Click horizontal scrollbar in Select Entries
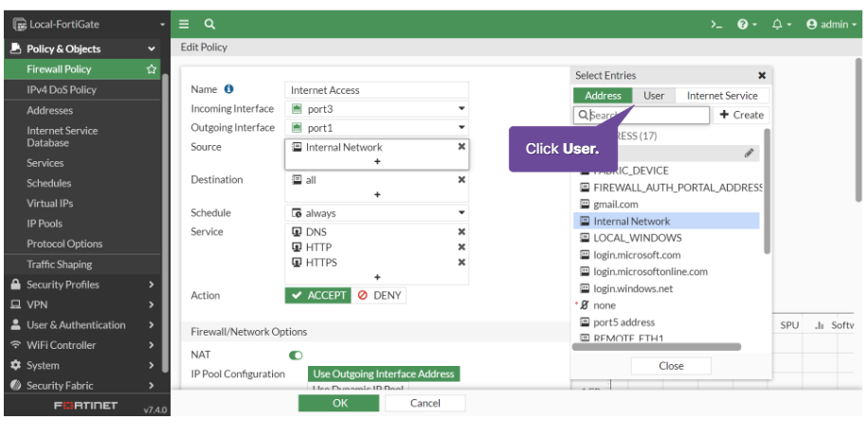This screenshot has width=868, height=438. [x=657, y=347]
